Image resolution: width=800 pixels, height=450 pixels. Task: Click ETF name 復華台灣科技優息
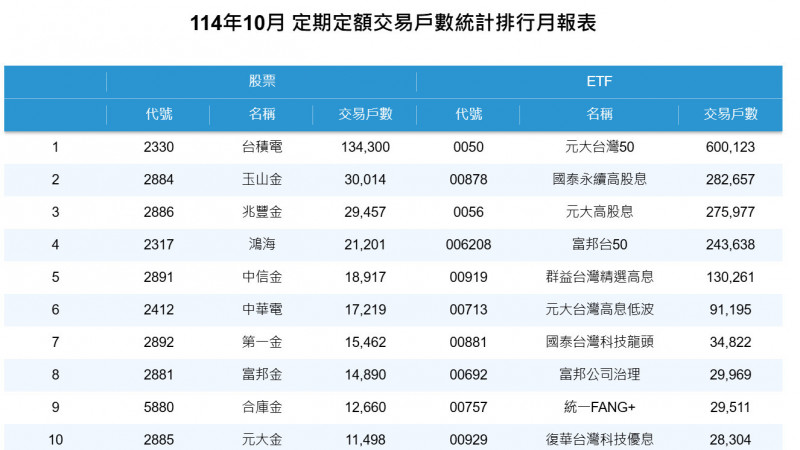click(x=599, y=439)
